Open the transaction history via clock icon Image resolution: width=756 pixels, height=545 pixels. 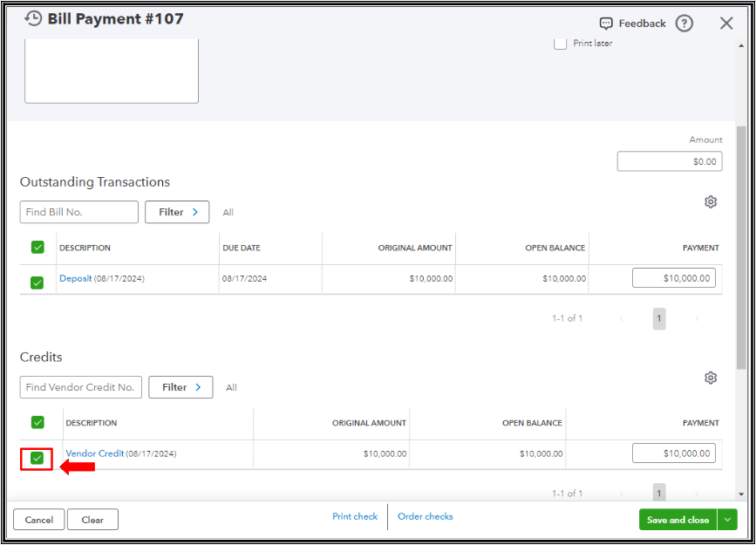[x=33, y=17]
